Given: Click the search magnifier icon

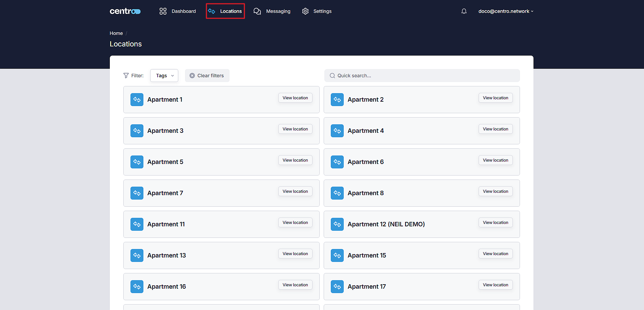Looking at the screenshot, I should pos(333,76).
